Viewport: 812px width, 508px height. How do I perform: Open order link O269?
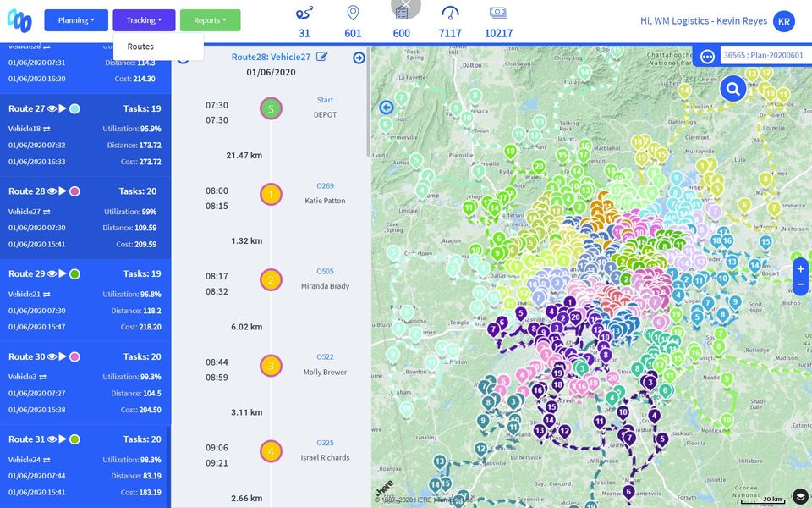point(325,185)
